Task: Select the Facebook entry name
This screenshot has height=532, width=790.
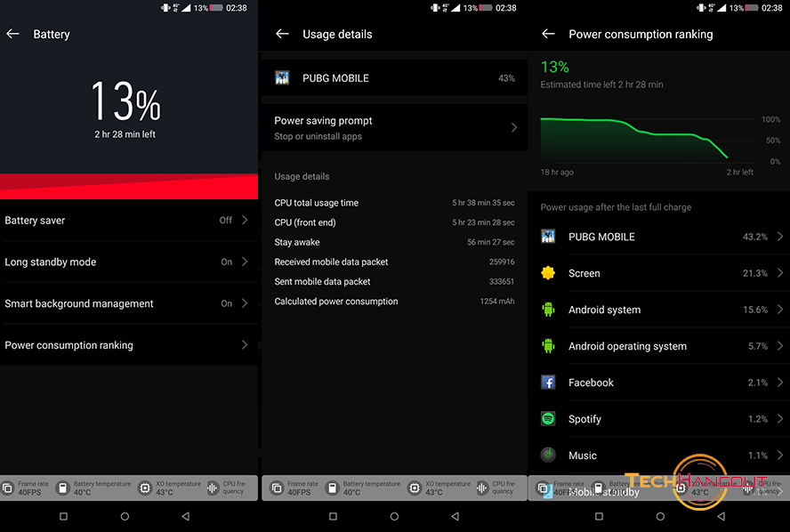Action: 591,383
